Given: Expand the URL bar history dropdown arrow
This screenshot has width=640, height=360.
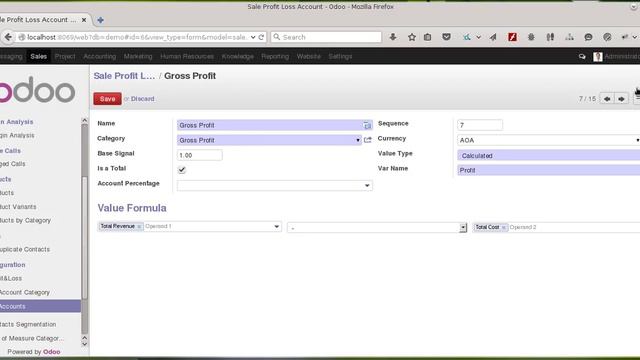Looking at the screenshot, I should click(x=253, y=37).
